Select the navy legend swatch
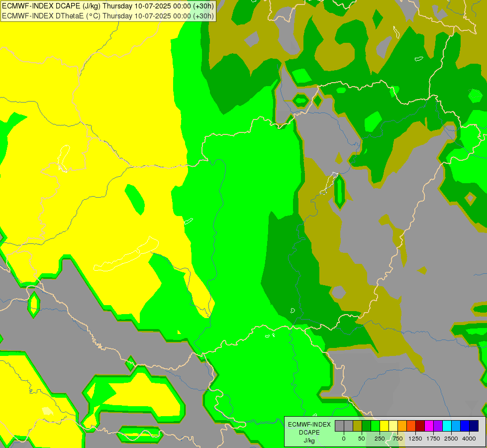This screenshot has width=487, height=448. click(x=474, y=426)
